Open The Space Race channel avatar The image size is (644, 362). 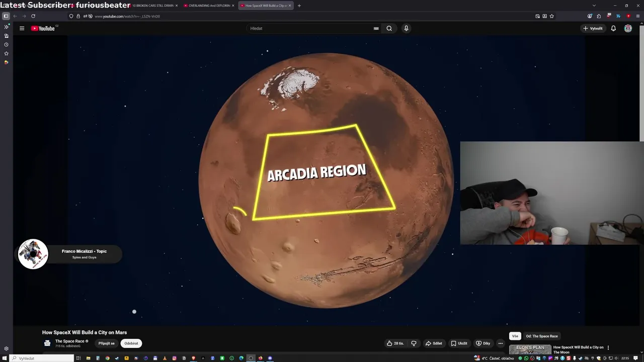(47, 343)
